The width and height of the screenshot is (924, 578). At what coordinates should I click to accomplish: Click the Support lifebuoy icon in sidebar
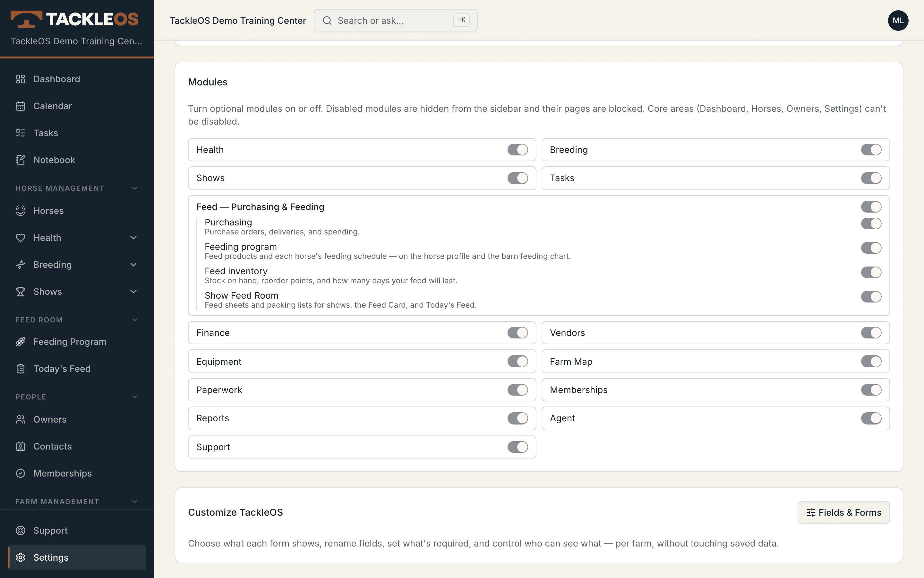pos(21,530)
